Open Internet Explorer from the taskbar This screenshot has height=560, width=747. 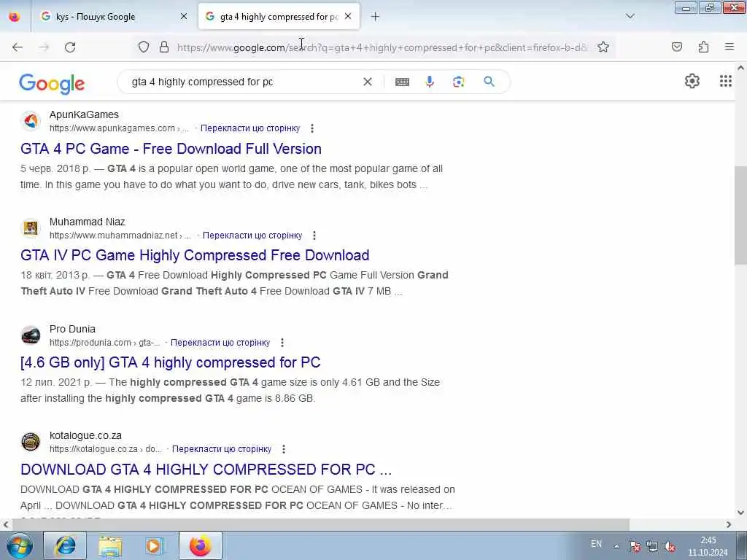(65, 545)
